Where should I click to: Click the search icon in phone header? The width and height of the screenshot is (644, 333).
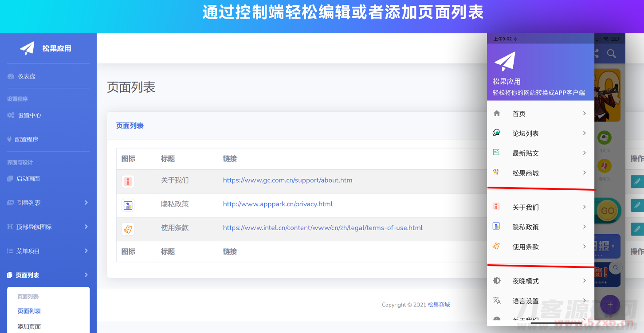[x=611, y=54]
